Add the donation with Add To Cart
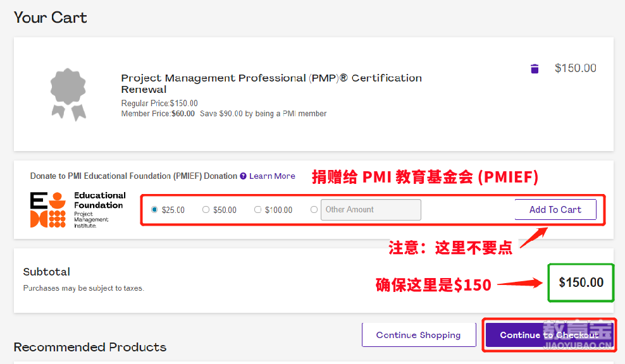This screenshot has width=625, height=364. (x=555, y=209)
